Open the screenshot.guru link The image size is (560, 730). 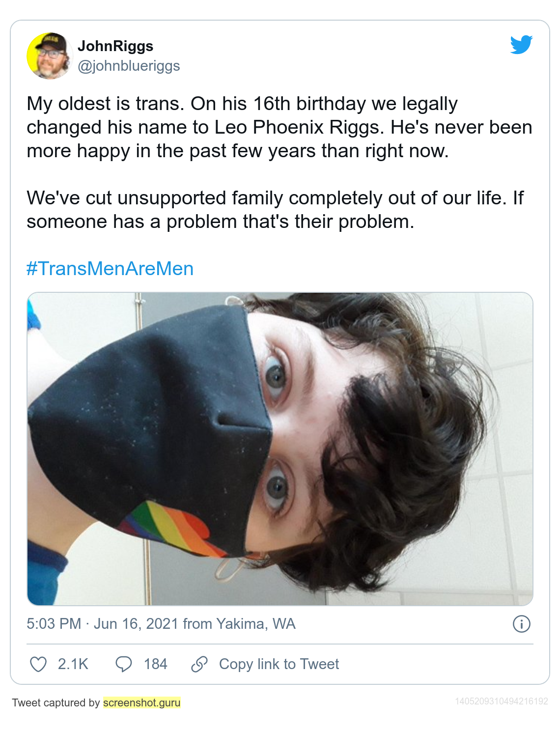[x=141, y=702]
